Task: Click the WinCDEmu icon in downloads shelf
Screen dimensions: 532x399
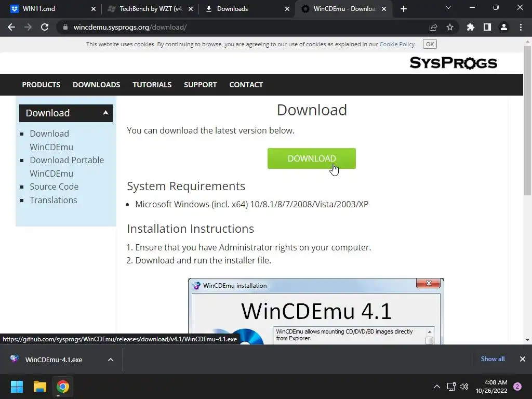Action: point(14,358)
